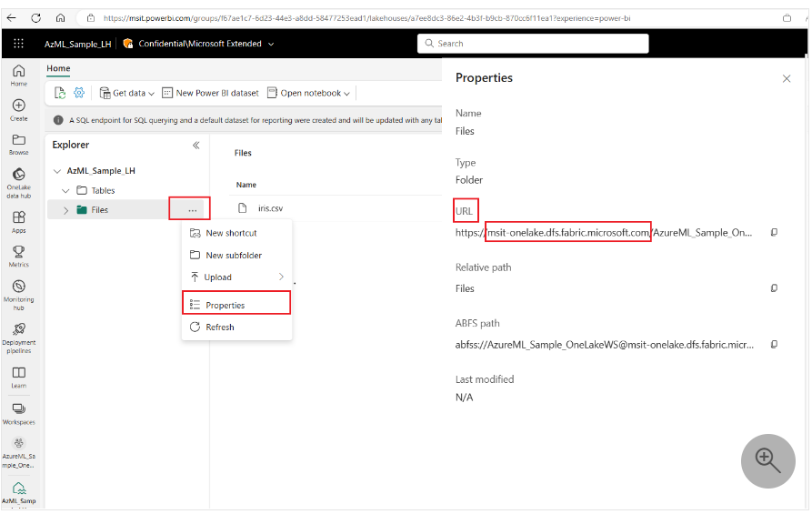812x514 pixels.
Task: Click the site info lock icon
Action: coord(91,18)
